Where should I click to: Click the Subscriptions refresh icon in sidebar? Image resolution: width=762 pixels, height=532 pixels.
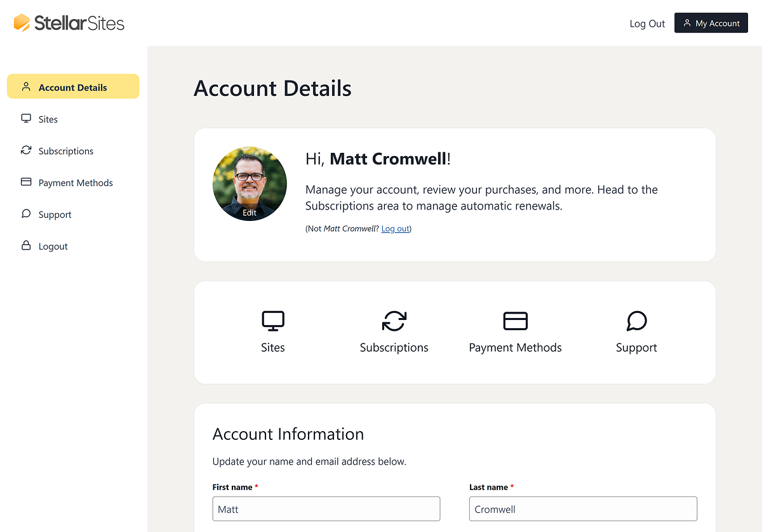tap(25, 150)
